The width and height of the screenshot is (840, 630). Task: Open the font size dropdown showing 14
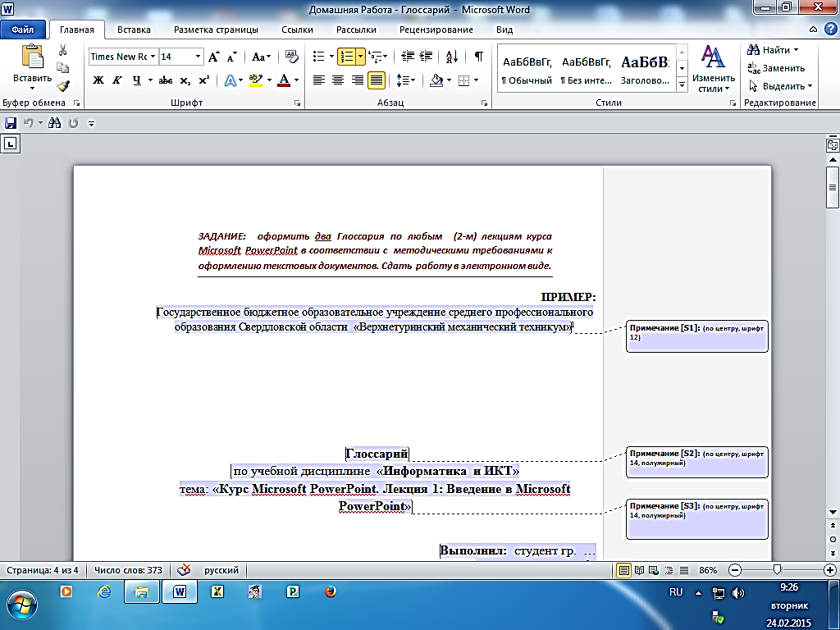198,57
